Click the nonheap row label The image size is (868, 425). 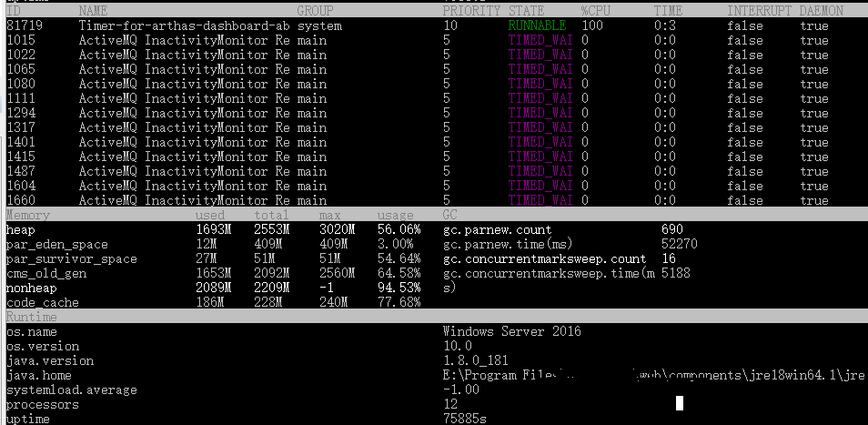[32, 288]
